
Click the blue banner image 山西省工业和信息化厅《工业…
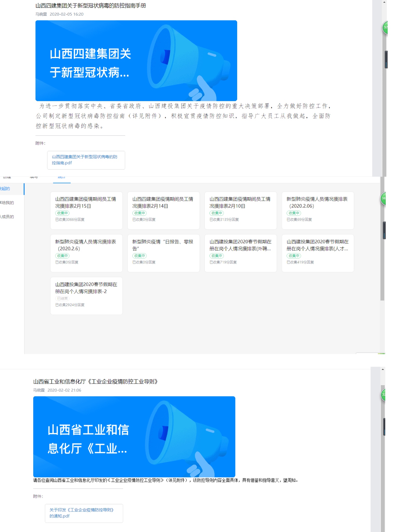134,437
